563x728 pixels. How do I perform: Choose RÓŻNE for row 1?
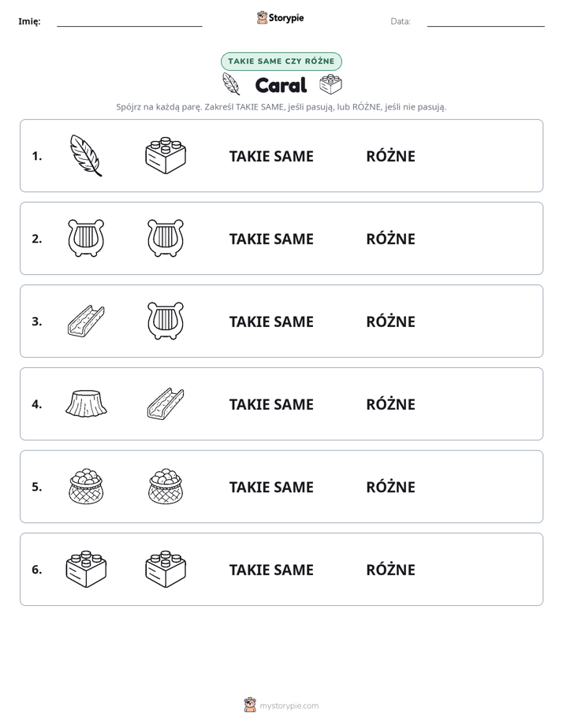390,156
